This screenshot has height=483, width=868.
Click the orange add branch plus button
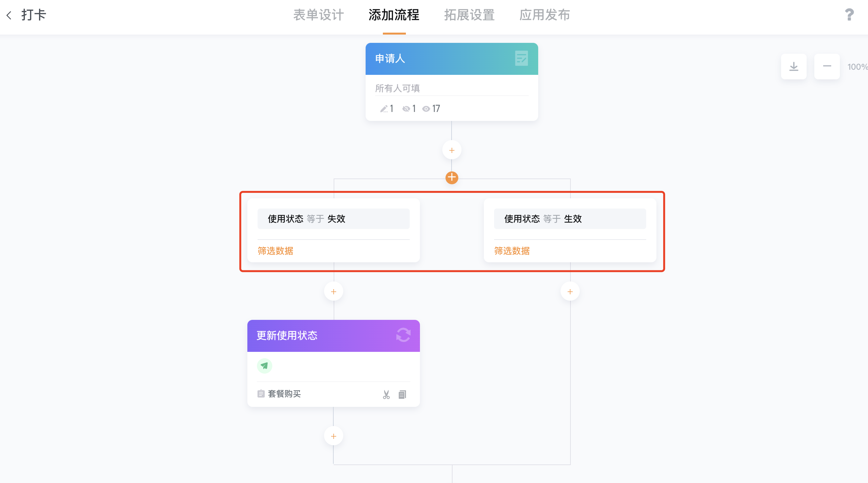(x=452, y=178)
